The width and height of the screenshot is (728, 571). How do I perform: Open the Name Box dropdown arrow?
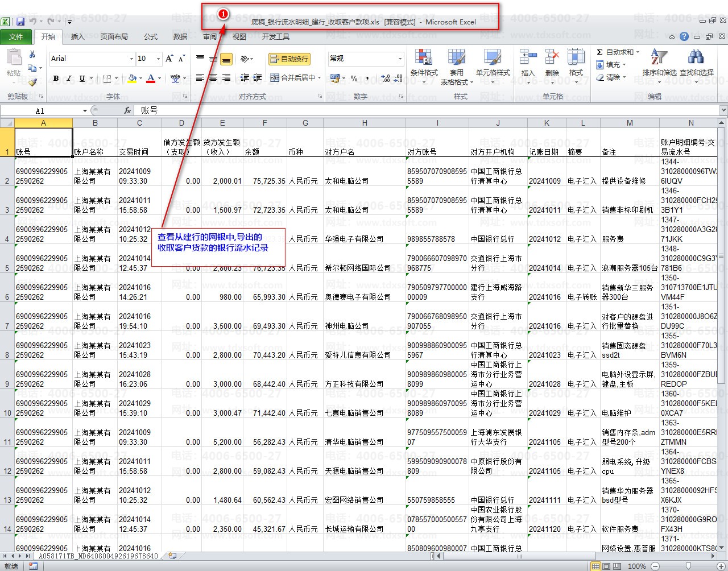pos(85,111)
